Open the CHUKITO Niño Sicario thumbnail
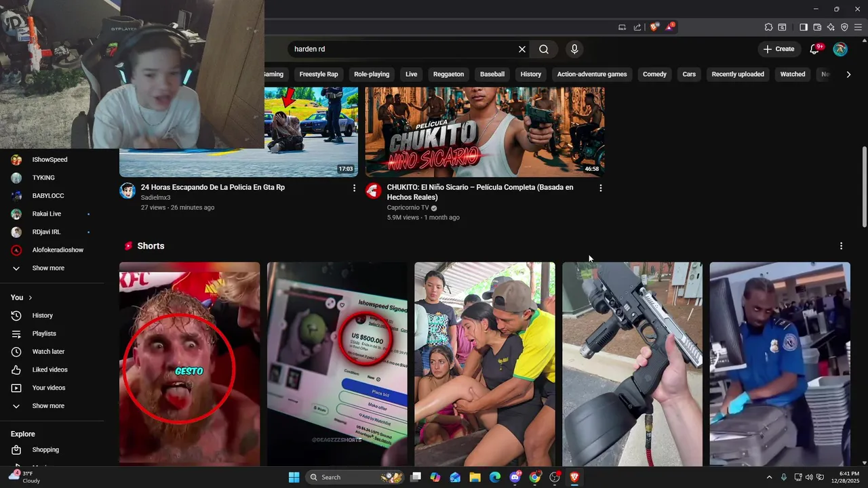 (x=484, y=131)
